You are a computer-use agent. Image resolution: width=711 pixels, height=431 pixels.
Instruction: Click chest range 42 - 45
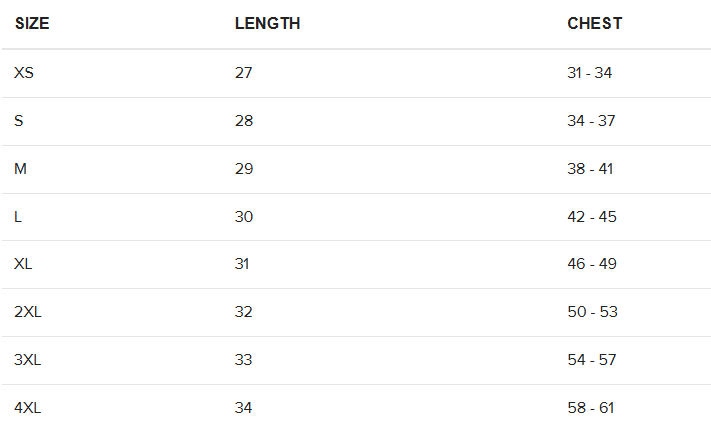(x=592, y=217)
